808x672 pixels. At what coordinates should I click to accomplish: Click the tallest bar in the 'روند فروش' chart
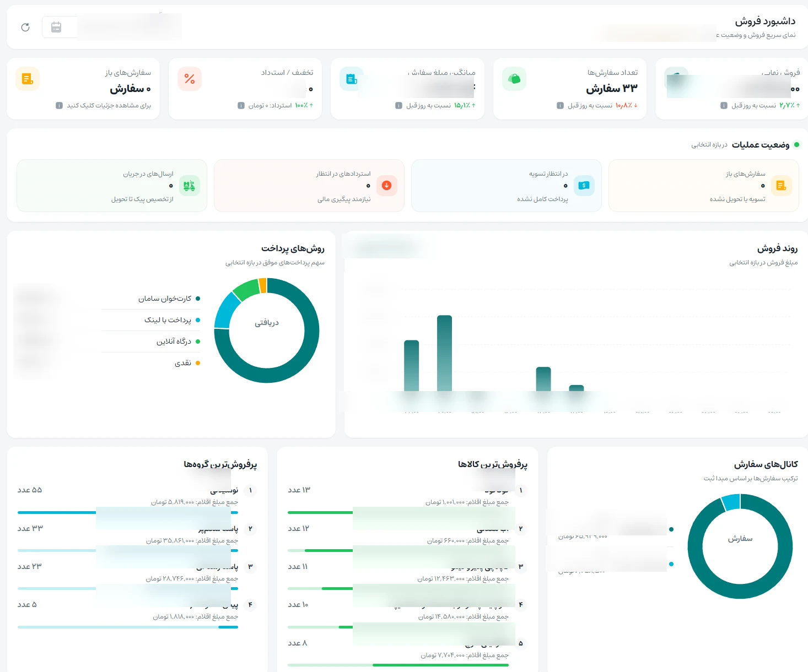coord(444,353)
